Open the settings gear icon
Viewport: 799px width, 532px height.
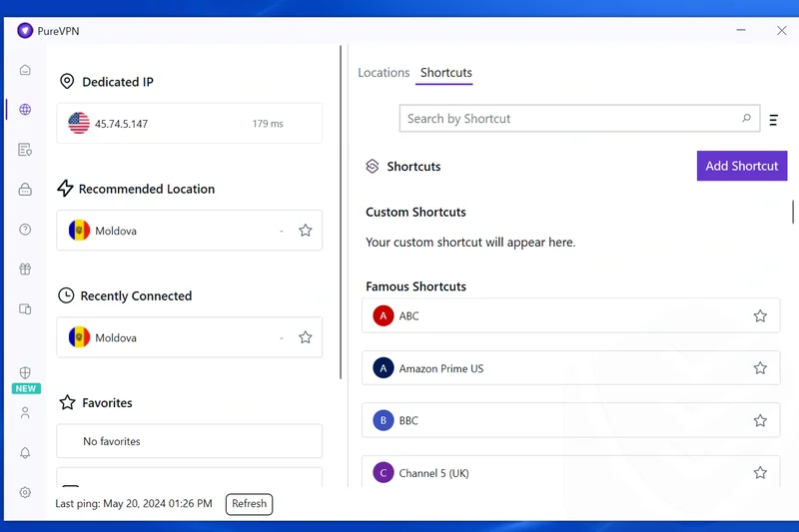(x=25, y=492)
